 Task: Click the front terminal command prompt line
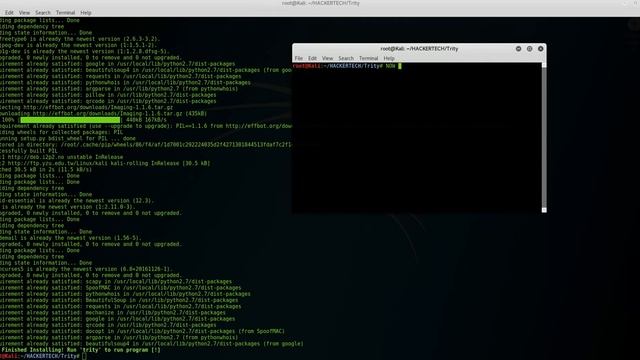pyautogui.click(x=347, y=66)
